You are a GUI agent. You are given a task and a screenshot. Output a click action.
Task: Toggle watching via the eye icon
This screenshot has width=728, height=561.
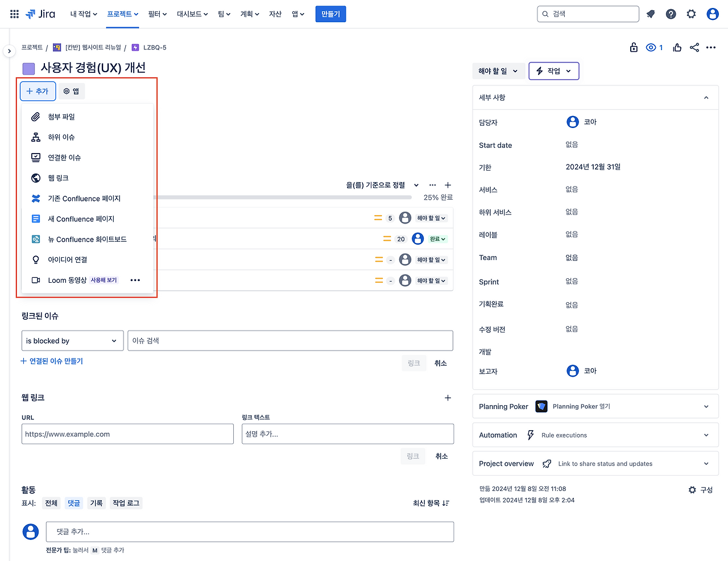(x=650, y=47)
